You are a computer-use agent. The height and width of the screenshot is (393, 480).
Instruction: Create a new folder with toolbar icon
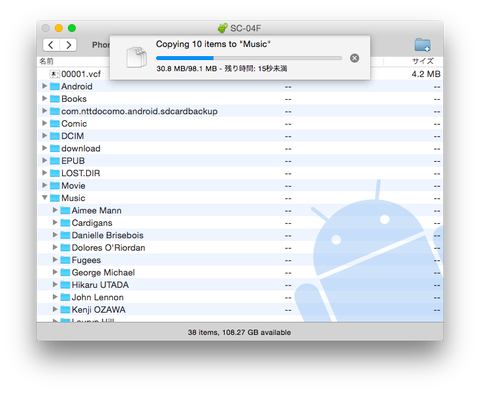(x=422, y=45)
